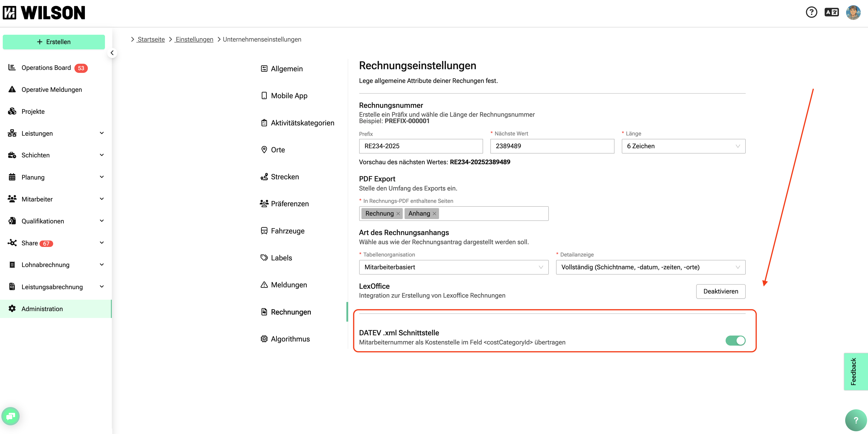Expand the Schichten menu chevron
Screen dimensions: 868x434
click(102, 155)
